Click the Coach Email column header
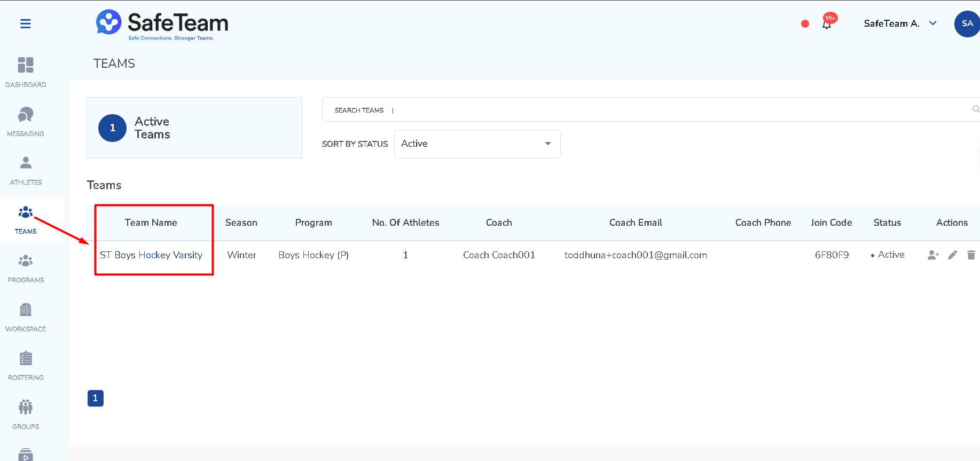 636,222
